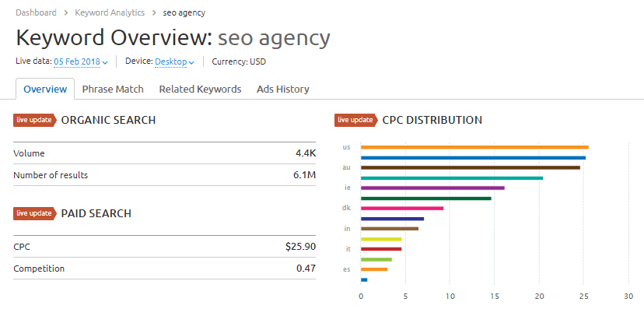Click the CPC DISTRIBUTION heading
Screen dimensions: 644x309
(432, 120)
